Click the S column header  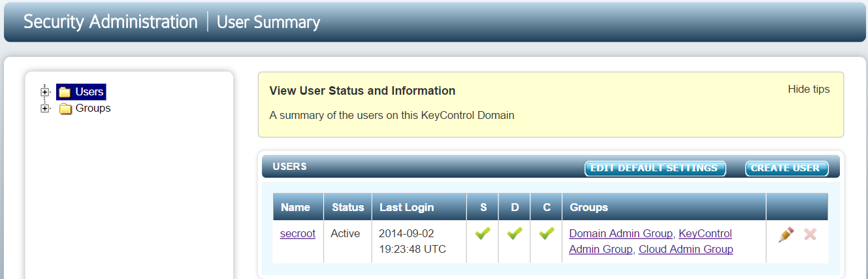click(483, 208)
